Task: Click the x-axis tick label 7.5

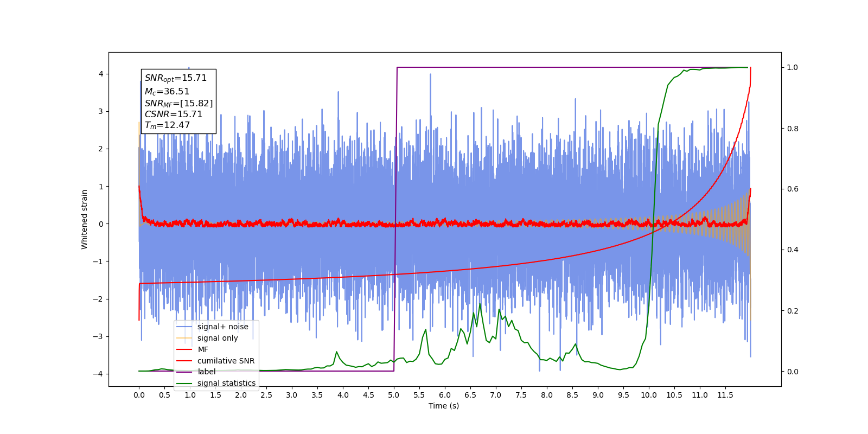Action: [x=521, y=395]
